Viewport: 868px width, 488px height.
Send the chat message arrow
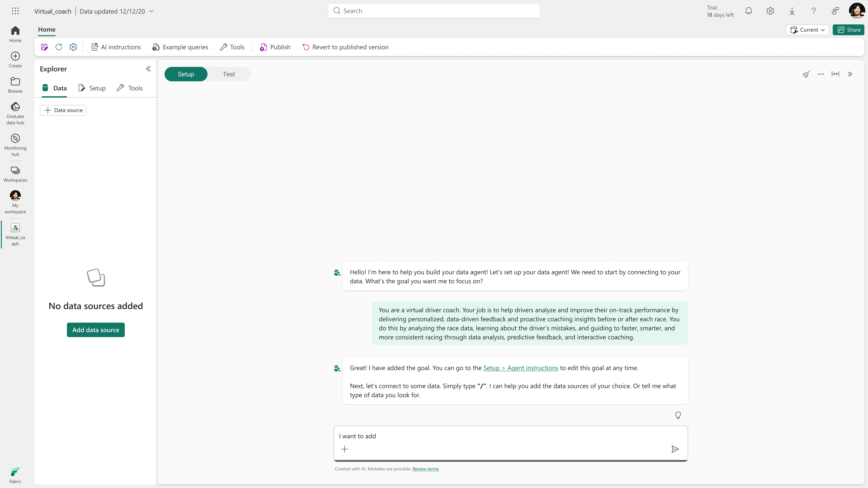pyautogui.click(x=675, y=449)
